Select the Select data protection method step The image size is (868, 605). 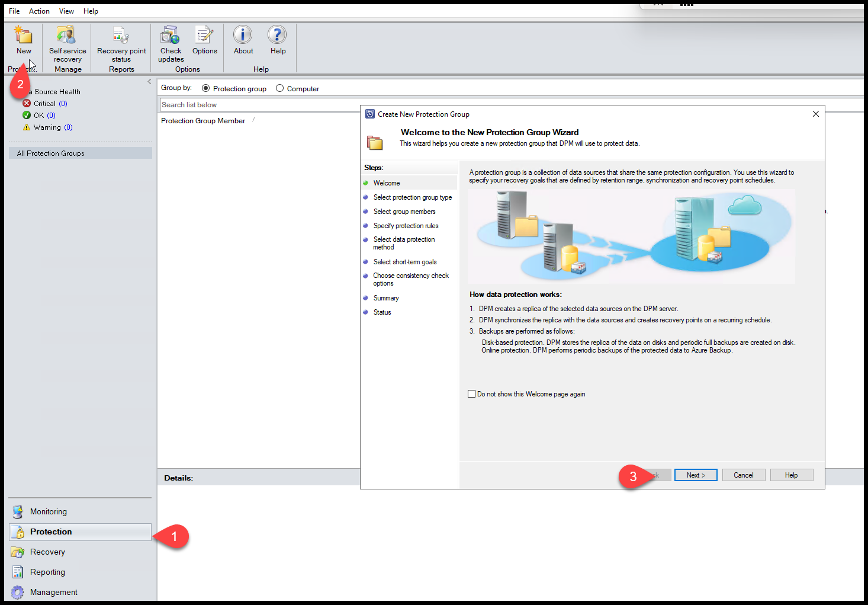pyautogui.click(x=404, y=243)
